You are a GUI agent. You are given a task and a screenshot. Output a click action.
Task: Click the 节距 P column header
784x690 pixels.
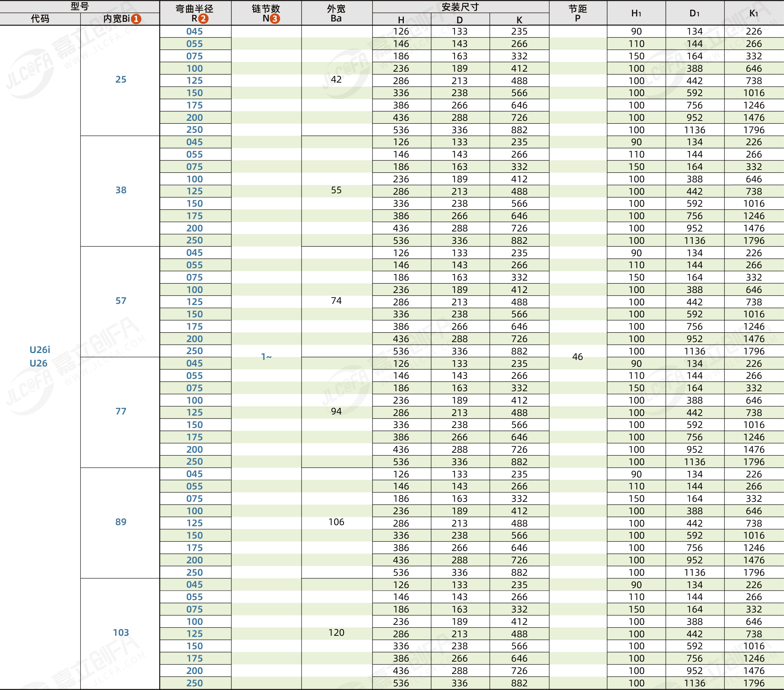click(x=577, y=13)
